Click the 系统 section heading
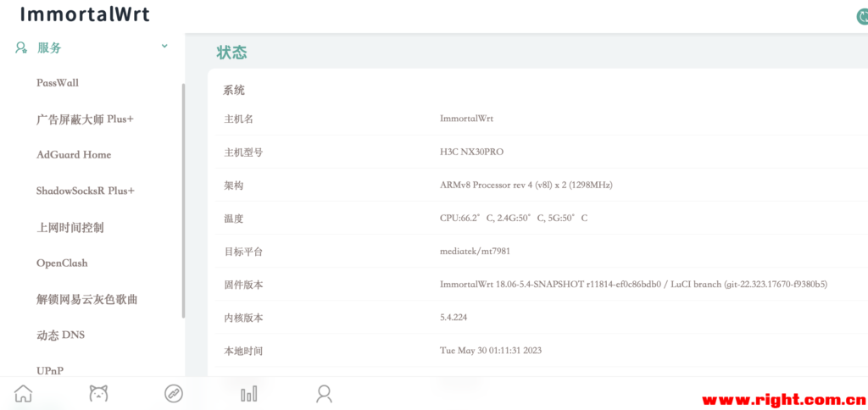The height and width of the screenshot is (410, 868). pos(234,90)
